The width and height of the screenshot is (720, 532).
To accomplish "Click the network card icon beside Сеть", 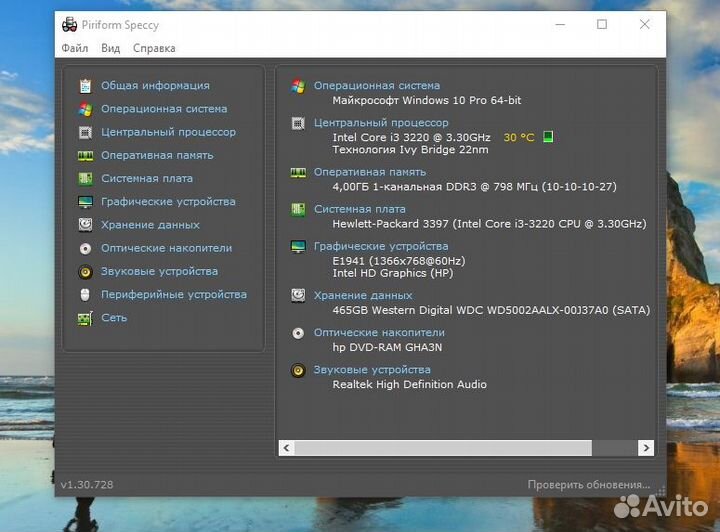I will click(x=85, y=318).
